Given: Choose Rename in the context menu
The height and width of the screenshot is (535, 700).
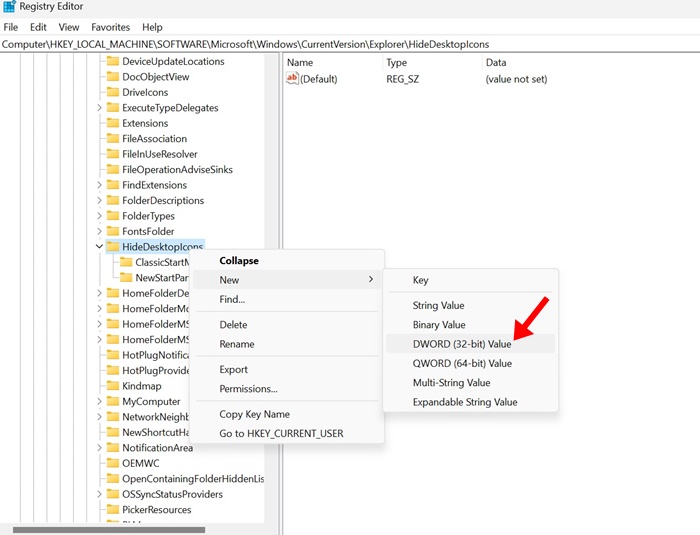Looking at the screenshot, I should coord(287,344).
